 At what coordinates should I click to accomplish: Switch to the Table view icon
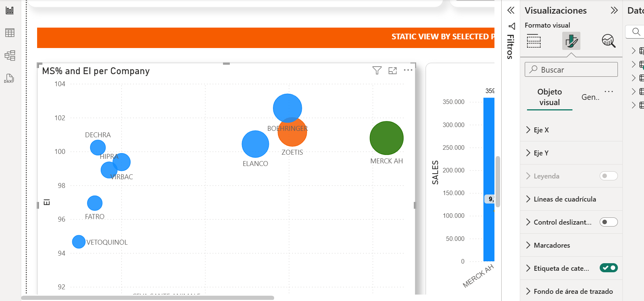(x=10, y=33)
